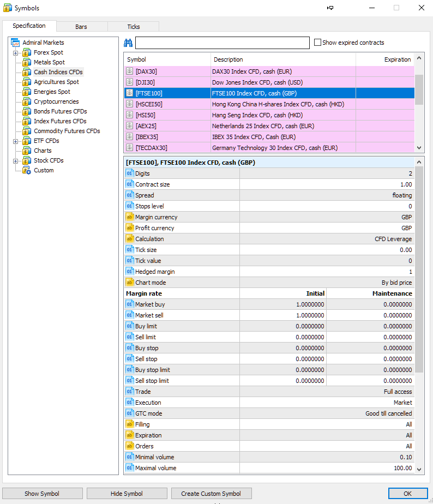Image resolution: width=433 pixels, height=504 pixels.
Task: Click the Cryptocurrencies folder icon
Action: 27,101
